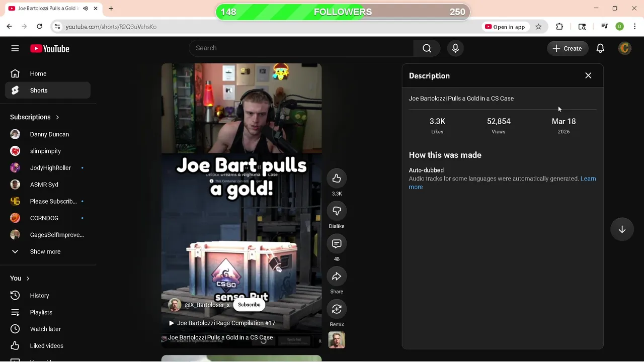
Task: Open the Danny Duncan channel
Action: tap(48, 134)
